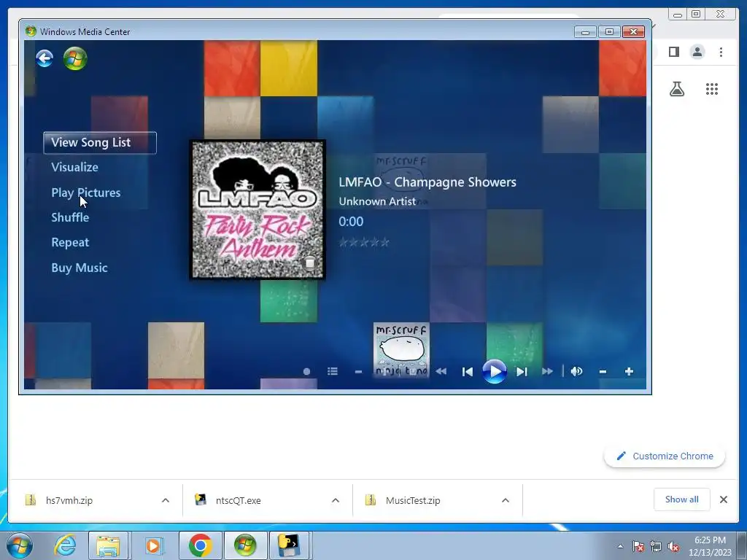The width and height of the screenshot is (747, 560).
Task: Open Chrome three-dot menu
Action: pyautogui.click(x=721, y=52)
